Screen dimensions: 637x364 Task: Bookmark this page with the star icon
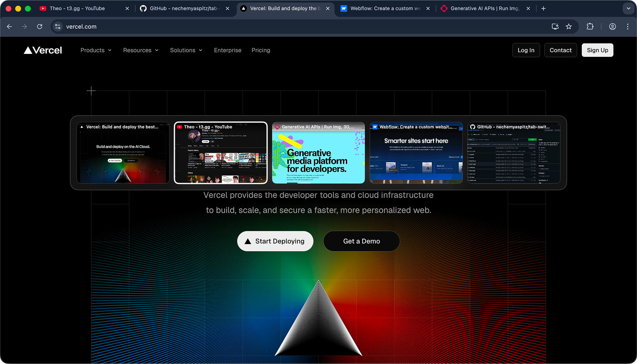pos(569,26)
